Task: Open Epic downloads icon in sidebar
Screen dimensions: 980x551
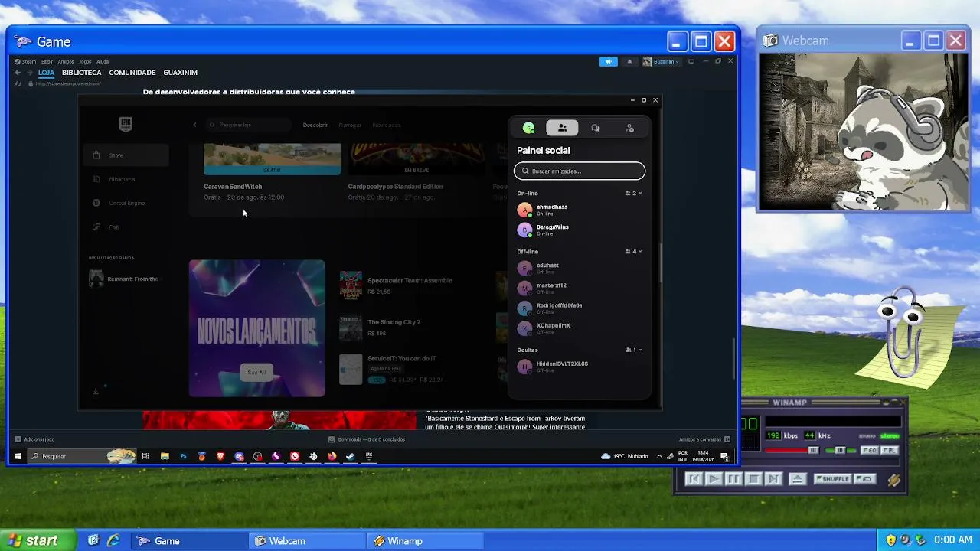Action: pyautogui.click(x=96, y=391)
